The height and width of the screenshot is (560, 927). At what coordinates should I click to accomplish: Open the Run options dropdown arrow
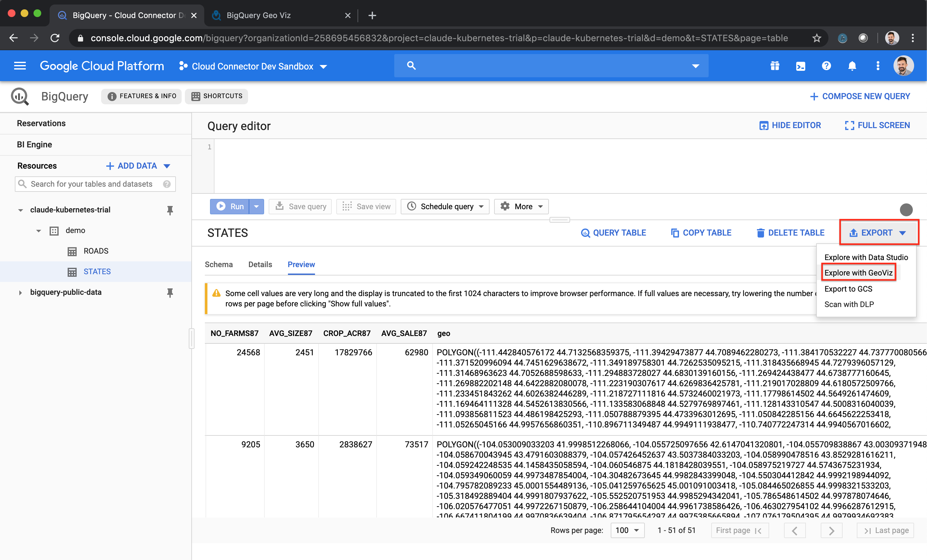pyautogui.click(x=257, y=206)
